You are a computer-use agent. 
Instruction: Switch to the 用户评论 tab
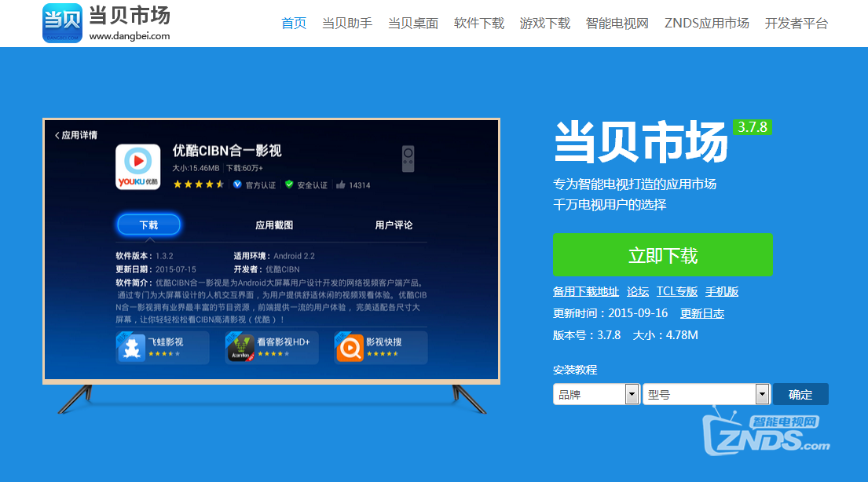pos(394,225)
